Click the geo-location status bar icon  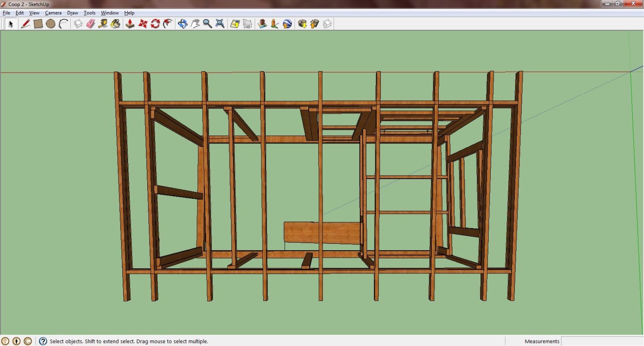click(x=6, y=341)
